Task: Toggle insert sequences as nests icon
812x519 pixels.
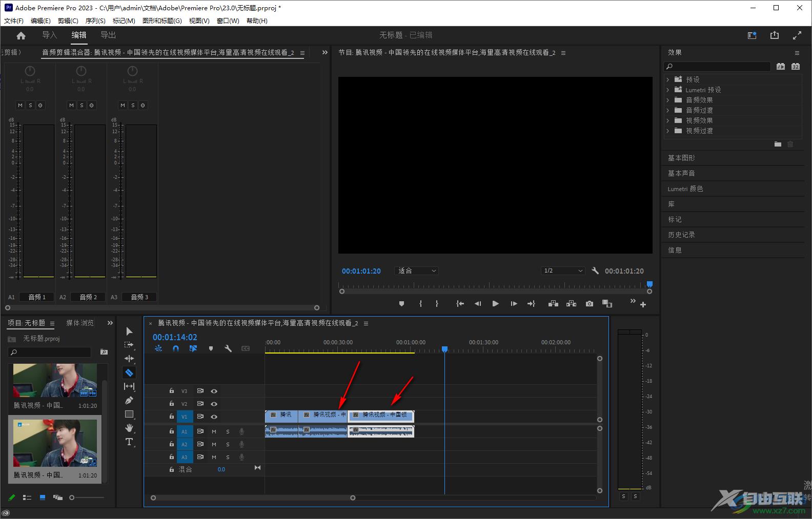Action: tap(158, 348)
